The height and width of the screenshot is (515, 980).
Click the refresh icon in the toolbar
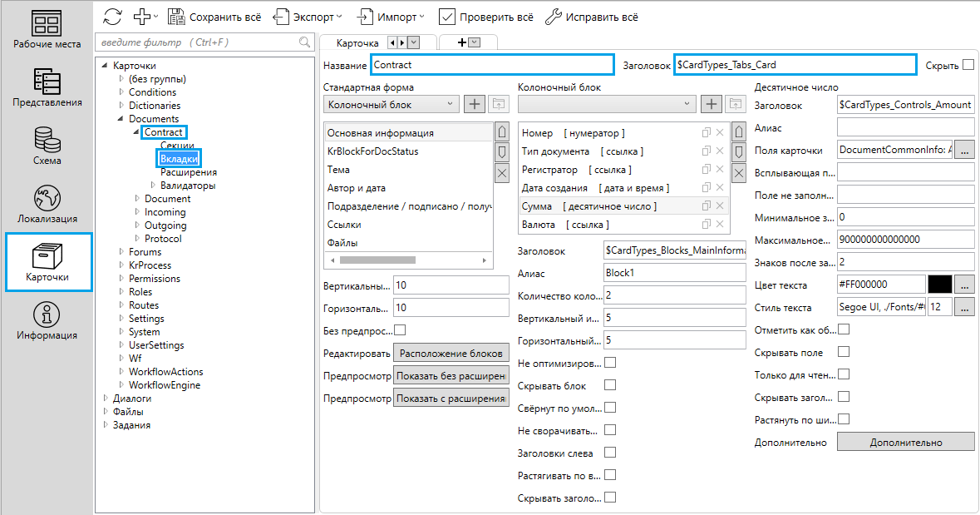pos(112,17)
